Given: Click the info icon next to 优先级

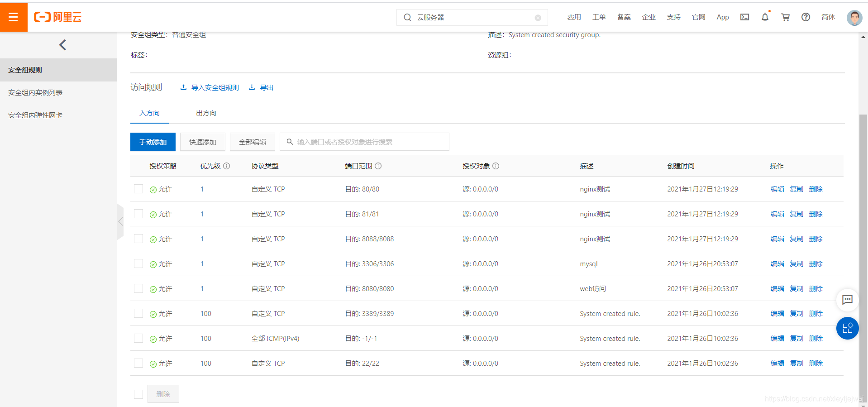Looking at the screenshot, I should click(x=227, y=166).
